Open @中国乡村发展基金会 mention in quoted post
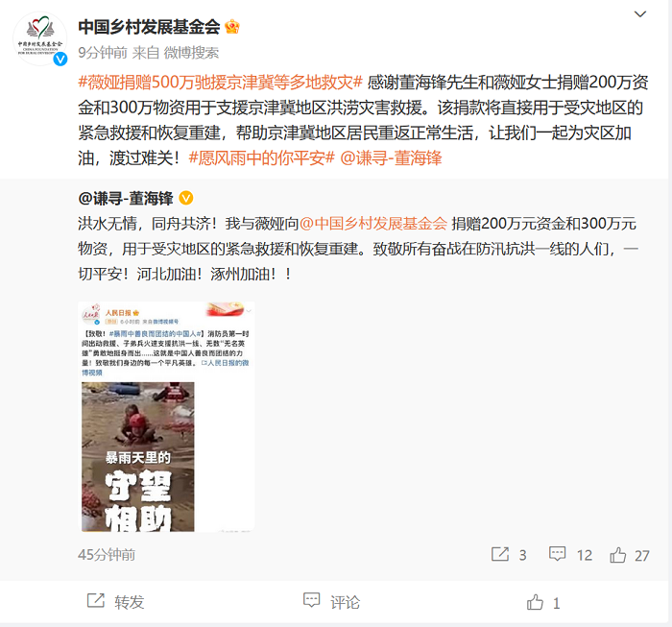The image size is (672, 627). tap(373, 224)
